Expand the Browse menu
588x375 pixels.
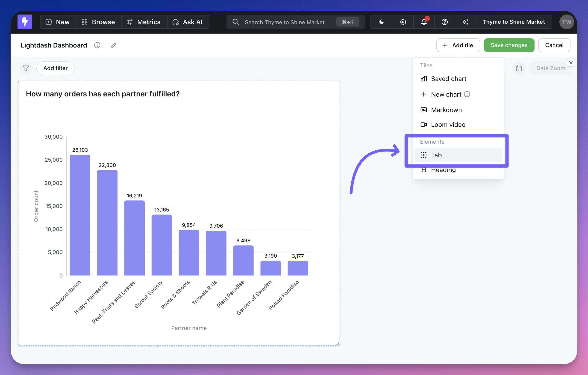click(98, 22)
